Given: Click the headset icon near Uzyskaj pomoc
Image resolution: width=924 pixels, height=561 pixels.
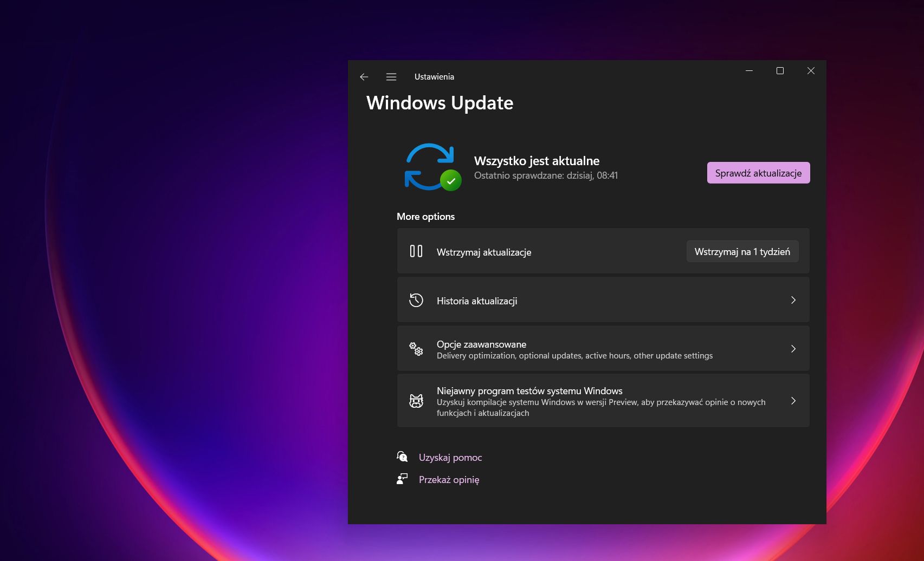Looking at the screenshot, I should [402, 456].
